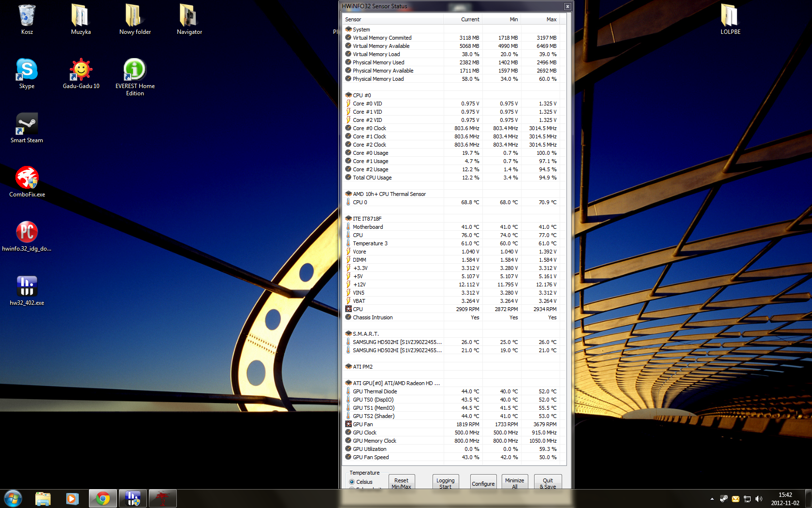The image size is (812, 508).
Task: Open the Kosz recycle bin icon
Action: 27,19
